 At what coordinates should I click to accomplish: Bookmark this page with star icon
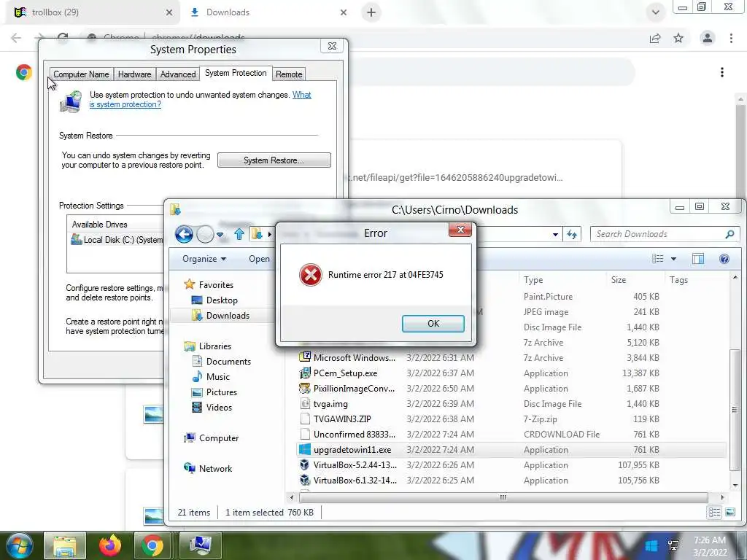(x=678, y=38)
